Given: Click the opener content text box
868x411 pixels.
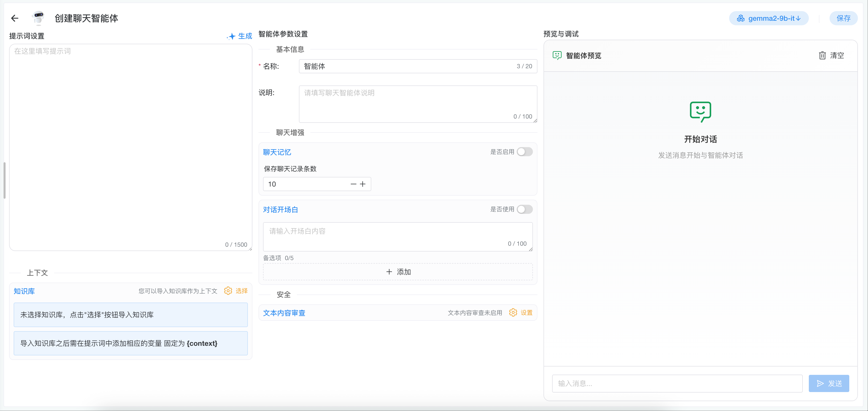Looking at the screenshot, I should (x=397, y=236).
